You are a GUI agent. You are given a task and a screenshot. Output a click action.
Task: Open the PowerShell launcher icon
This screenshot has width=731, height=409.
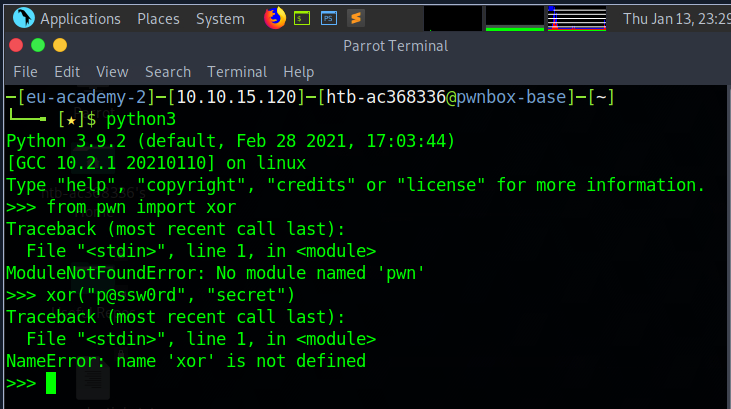[328, 18]
